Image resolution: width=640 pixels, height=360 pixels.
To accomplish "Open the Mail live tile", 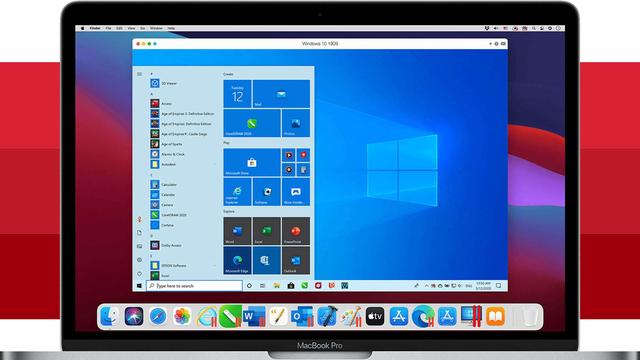I will [x=281, y=94].
